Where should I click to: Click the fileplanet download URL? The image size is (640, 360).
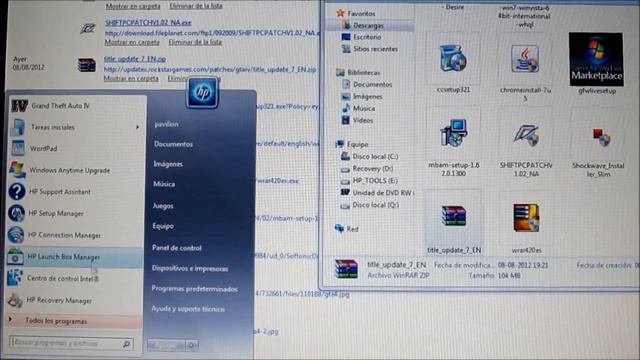[x=212, y=33]
